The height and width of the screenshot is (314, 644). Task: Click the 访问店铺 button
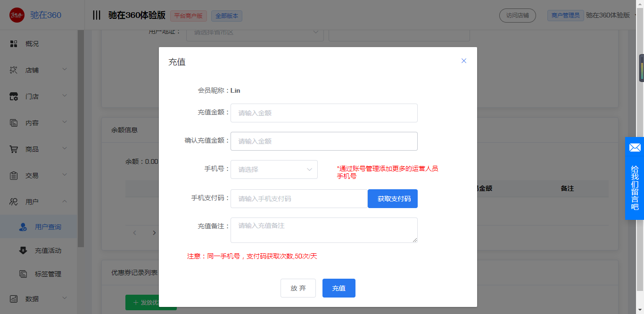518,15
